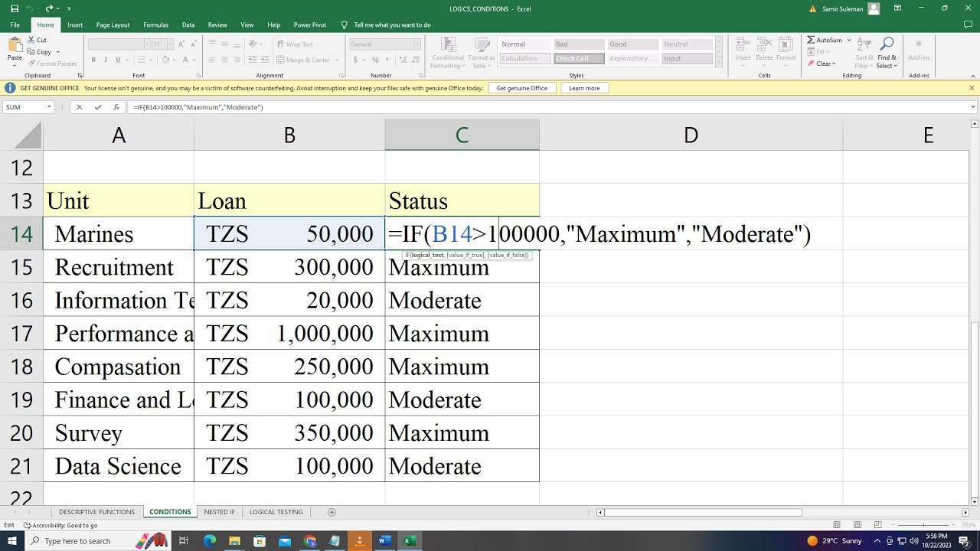Open the LOGICAL TESTING sheet tab
The height and width of the screenshot is (551, 980).
[276, 512]
